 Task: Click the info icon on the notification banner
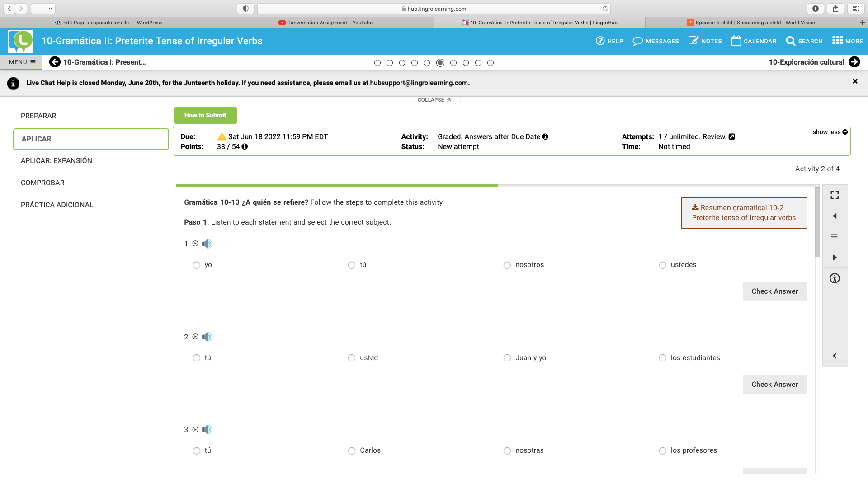[14, 83]
